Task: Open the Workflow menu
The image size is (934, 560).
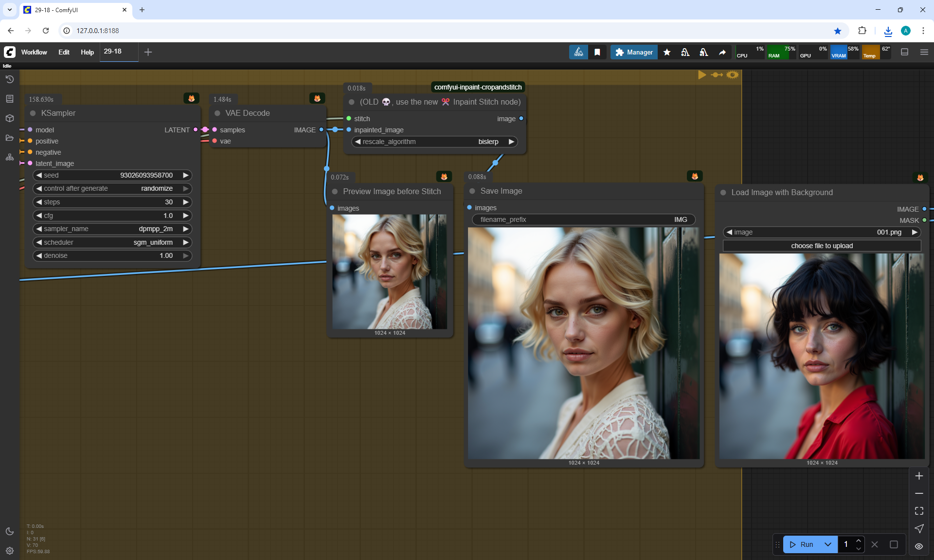Action: pos(34,52)
